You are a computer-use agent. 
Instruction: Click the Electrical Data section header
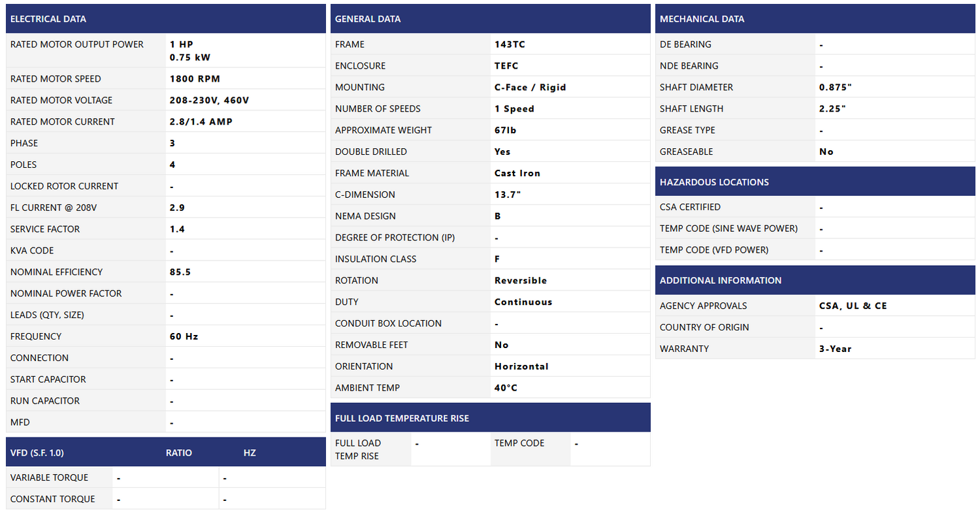(48, 19)
